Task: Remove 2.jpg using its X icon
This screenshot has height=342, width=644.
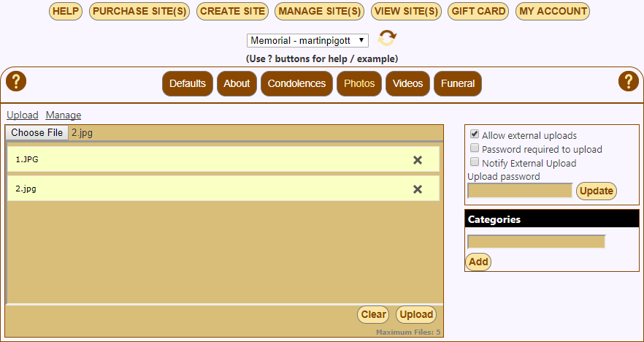Action: [x=418, y=189]
